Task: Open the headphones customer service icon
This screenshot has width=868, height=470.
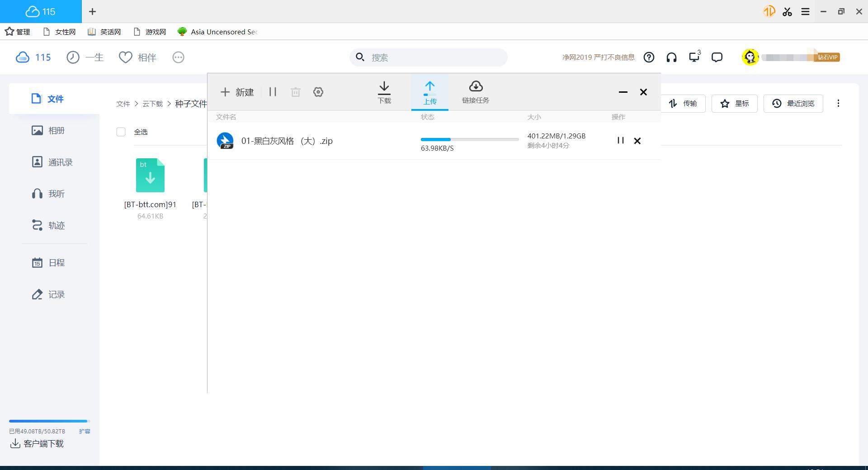Action: 671,57
